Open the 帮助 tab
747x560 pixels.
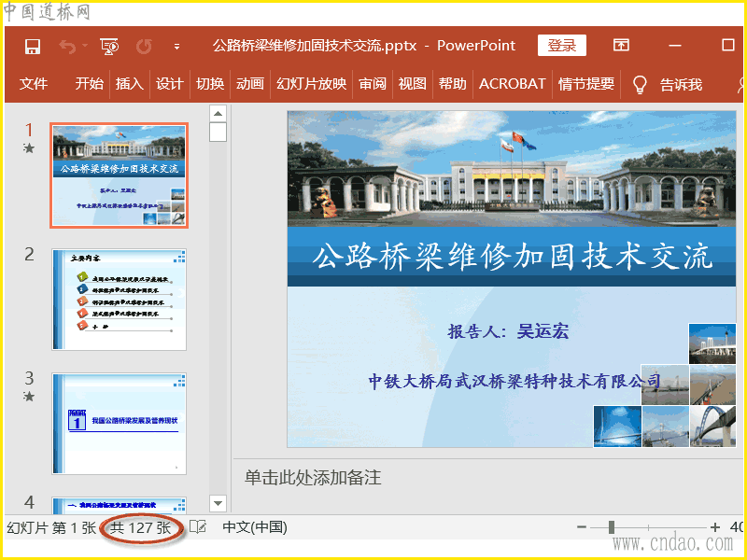point(452,84)
